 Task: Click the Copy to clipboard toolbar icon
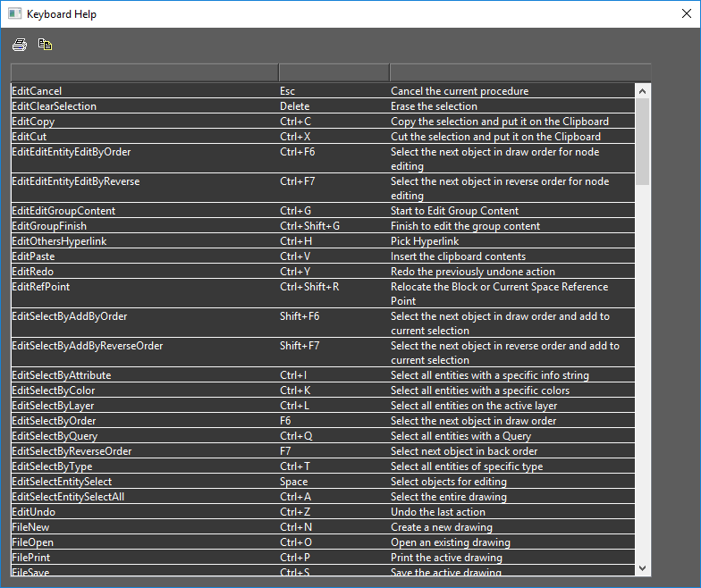tap(45, 45)
